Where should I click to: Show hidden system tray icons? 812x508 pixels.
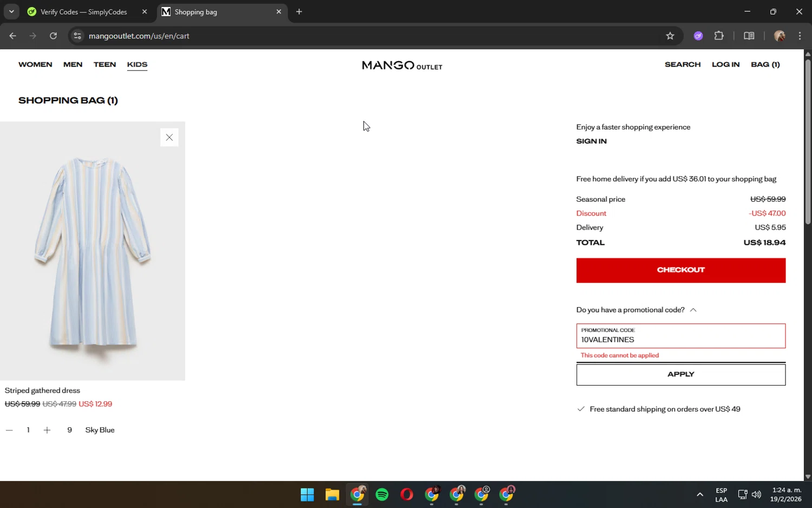[x=700, y=494]
